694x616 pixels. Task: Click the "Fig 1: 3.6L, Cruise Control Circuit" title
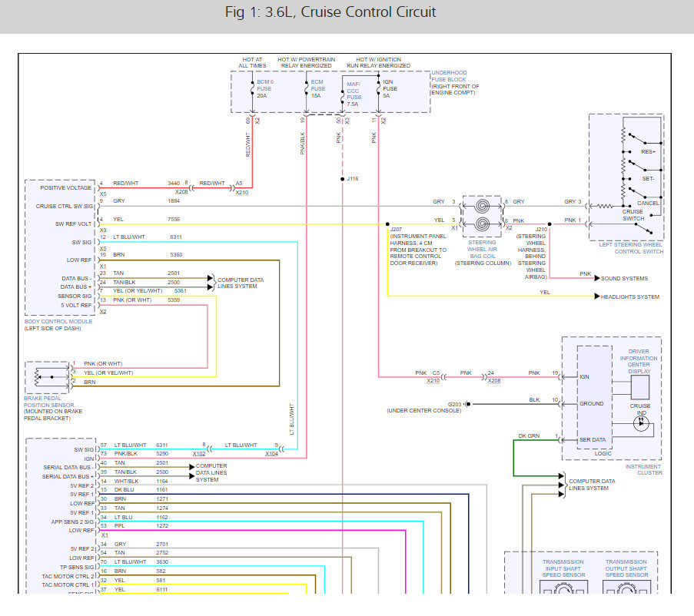[x=330, y=12]
